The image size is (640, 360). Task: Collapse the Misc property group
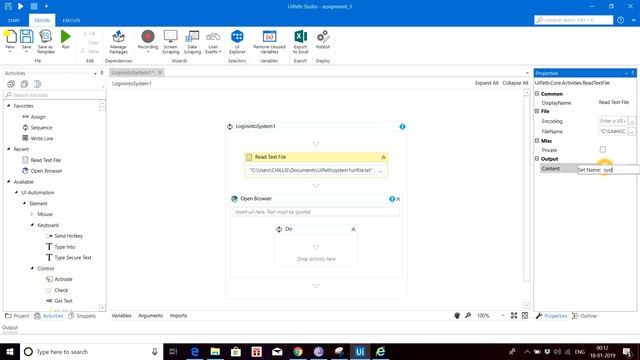(537, 140)
